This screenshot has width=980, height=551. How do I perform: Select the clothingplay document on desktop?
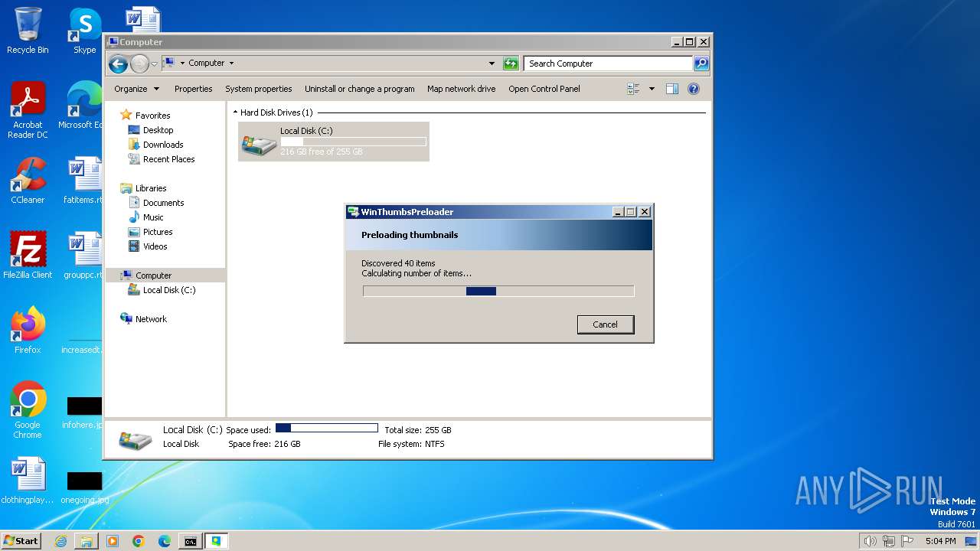(x=28, y=481)
